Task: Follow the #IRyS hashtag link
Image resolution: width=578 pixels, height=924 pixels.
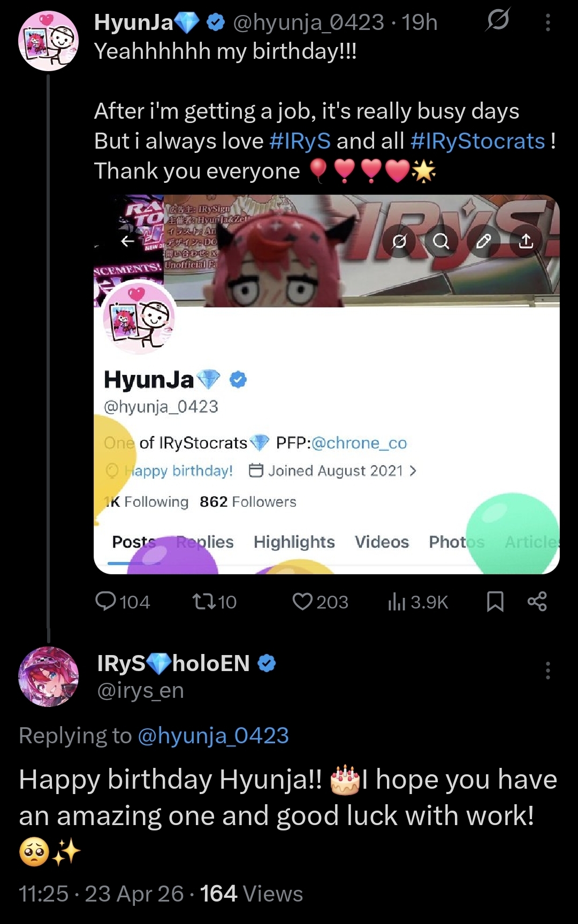Action: coord(300,141)
